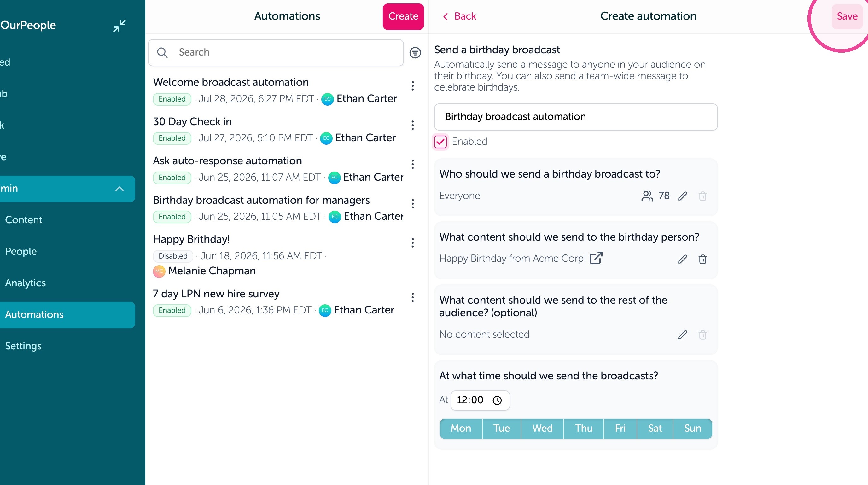Screen dimensions: 868x485
Task: Click the Create button
Action: click(403, 16)
